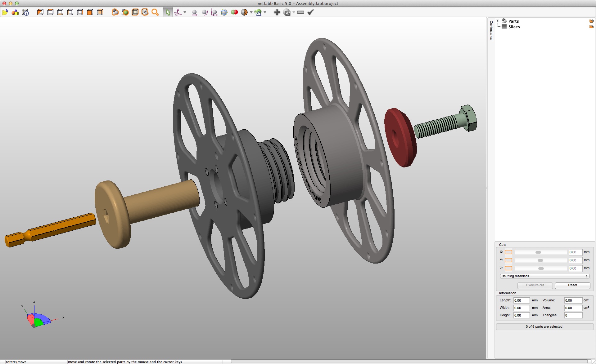Select the arrow selection tool
This screenshot has width=596, height=364.
click(x=168, y=12)
